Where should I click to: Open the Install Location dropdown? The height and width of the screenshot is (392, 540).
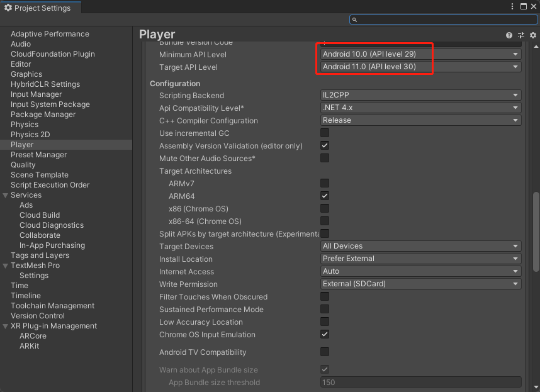[x=420, y=259]
